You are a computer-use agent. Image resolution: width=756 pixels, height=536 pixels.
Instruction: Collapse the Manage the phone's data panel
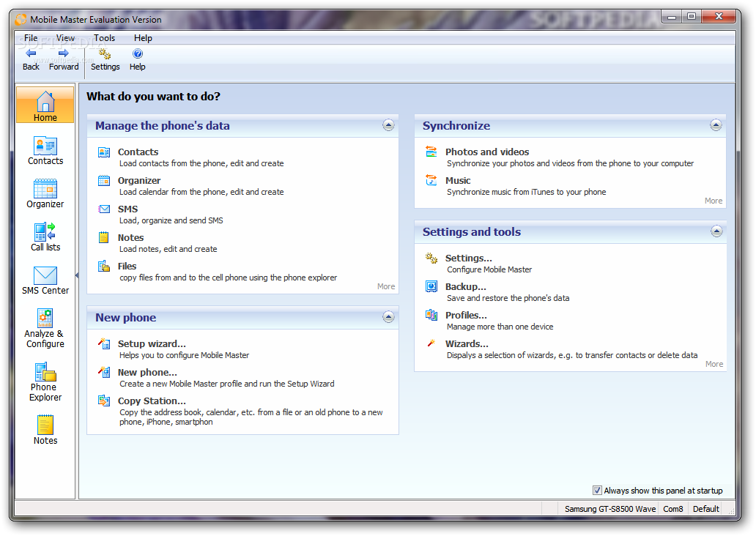coord(388,125)
